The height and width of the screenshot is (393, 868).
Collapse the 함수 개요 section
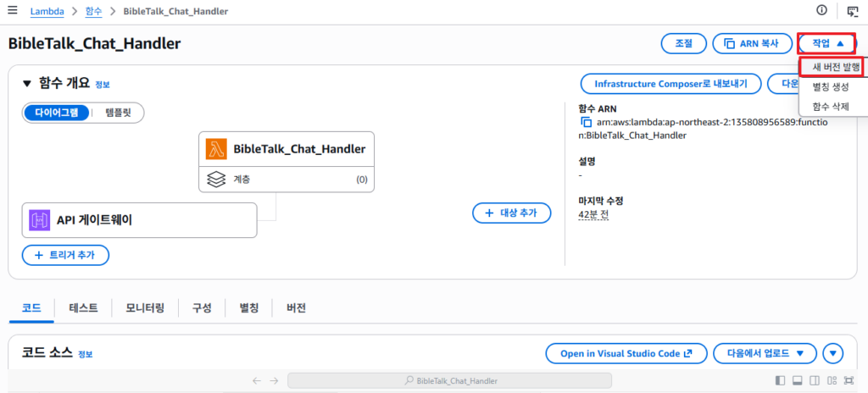coord(27,84)
